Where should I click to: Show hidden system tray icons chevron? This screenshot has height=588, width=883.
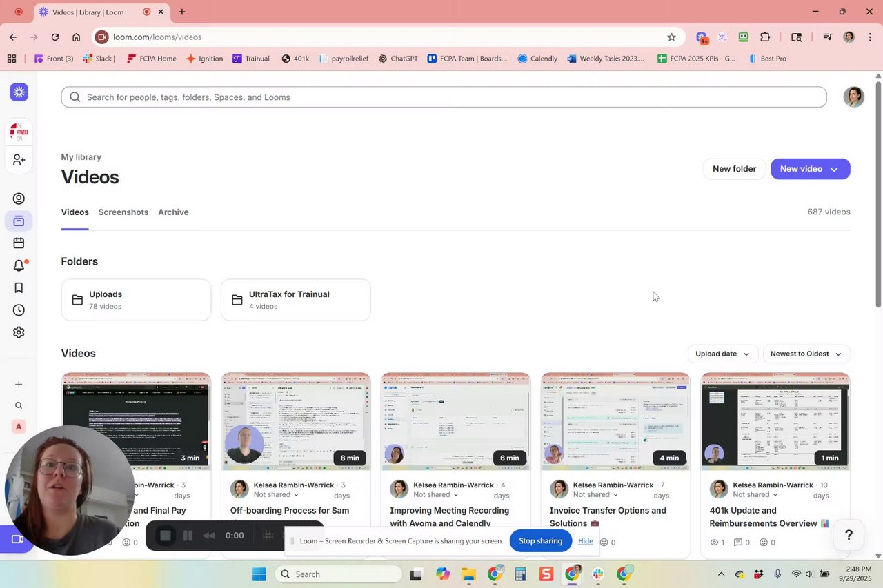(x=721, y=574)
